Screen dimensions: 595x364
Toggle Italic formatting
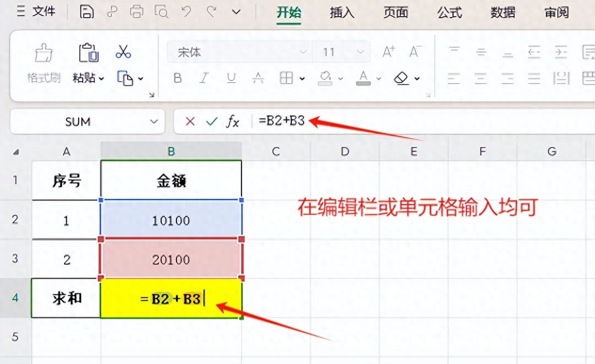[204, 78]
